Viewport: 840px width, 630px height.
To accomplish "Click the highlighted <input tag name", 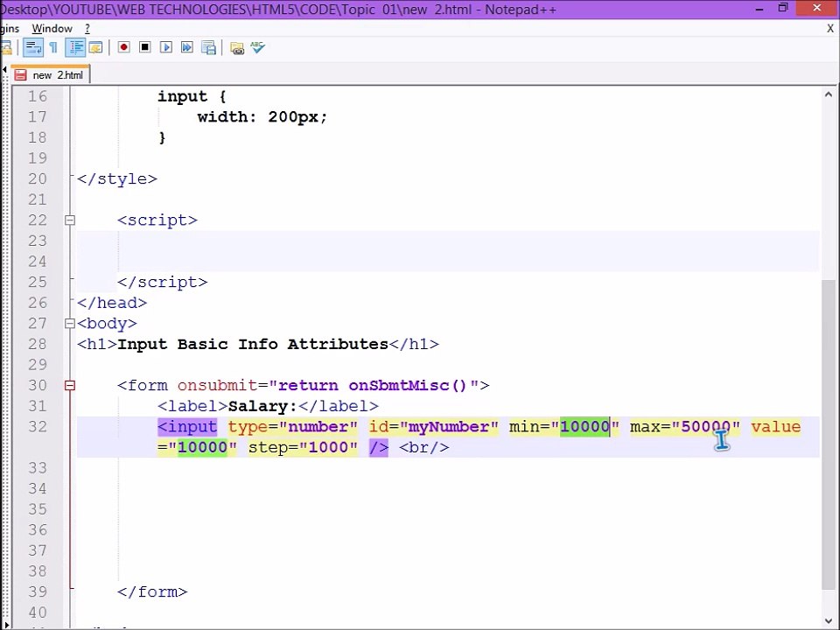I will pos(187,427).
